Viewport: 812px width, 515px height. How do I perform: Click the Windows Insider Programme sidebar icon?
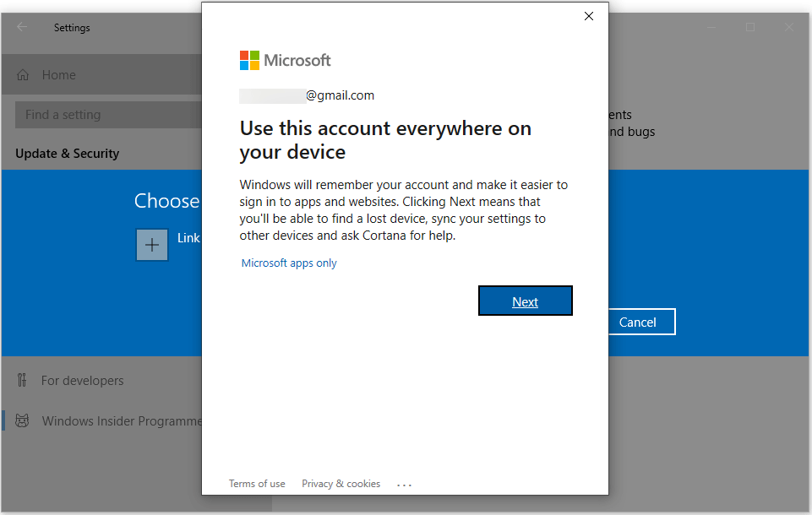point(23,420)
